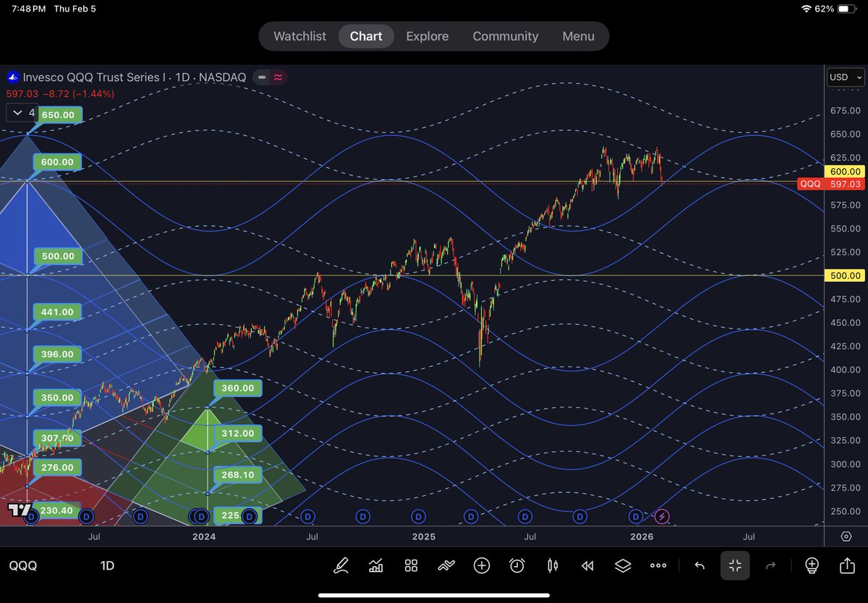The height and width of the screenshot is (603, 868).
Task: Tap the green 230.40 price tag
Action: pyautogui.click(x=58, y=510)
